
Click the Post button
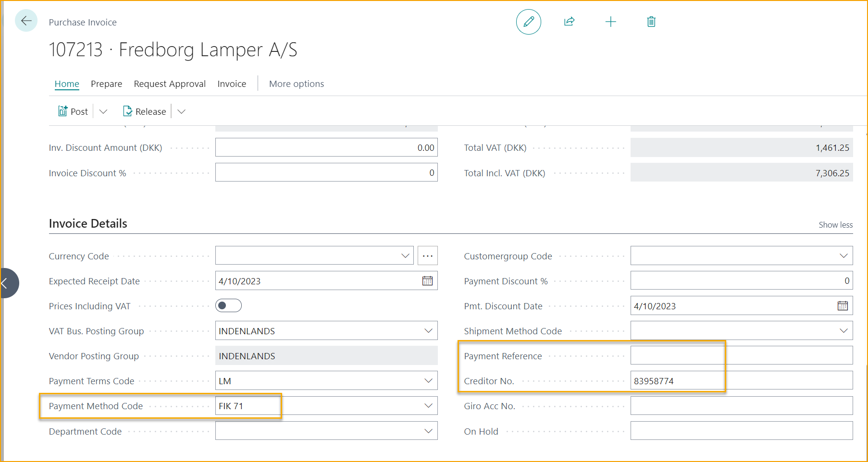(73, 111)
